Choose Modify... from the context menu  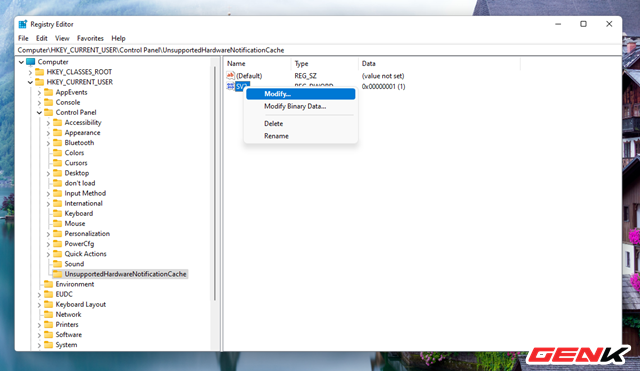[x=301, y=94]
